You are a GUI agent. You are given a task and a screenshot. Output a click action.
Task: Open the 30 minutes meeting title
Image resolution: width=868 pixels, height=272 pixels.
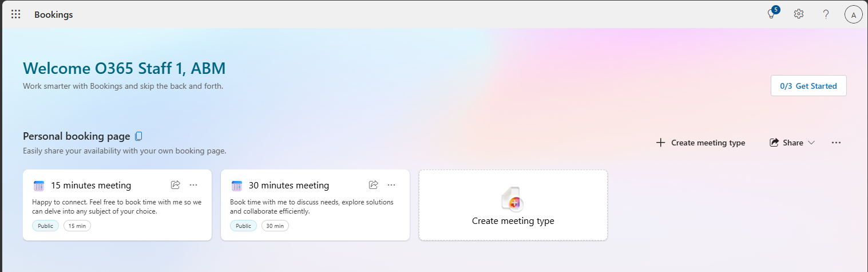289,186
